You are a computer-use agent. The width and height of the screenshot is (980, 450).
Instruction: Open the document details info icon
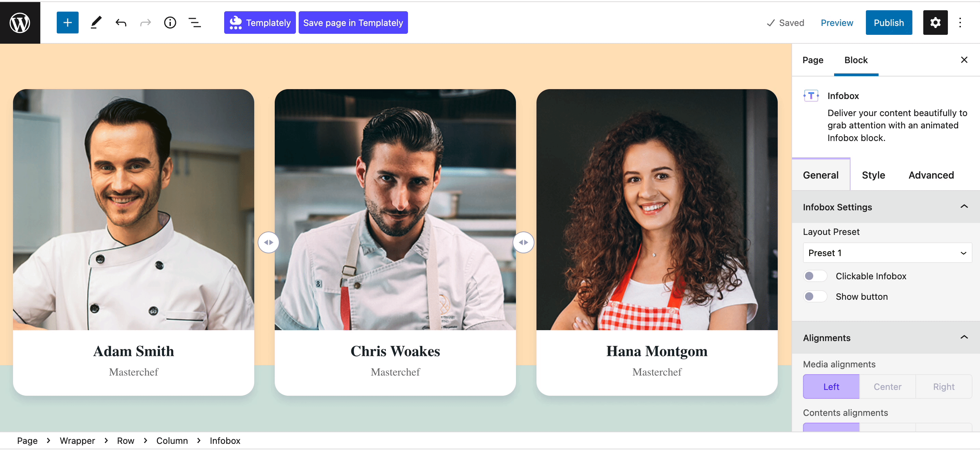(170, 23)
